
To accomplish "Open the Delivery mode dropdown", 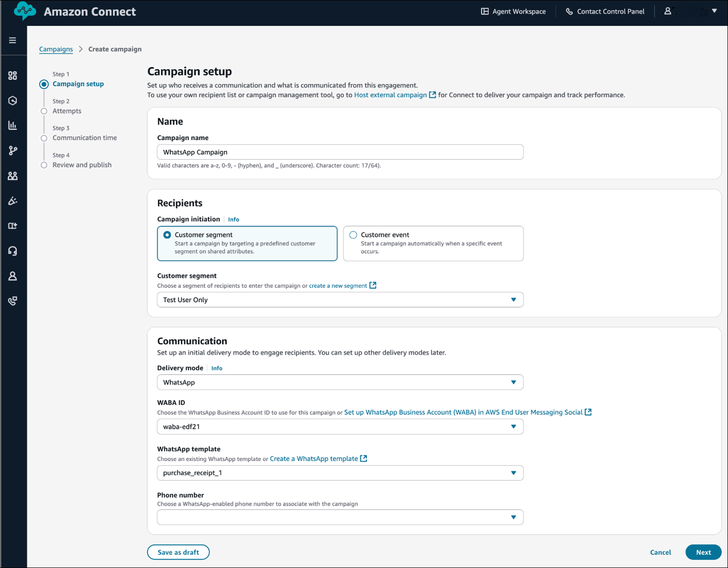I will click(x=340, y=382).
